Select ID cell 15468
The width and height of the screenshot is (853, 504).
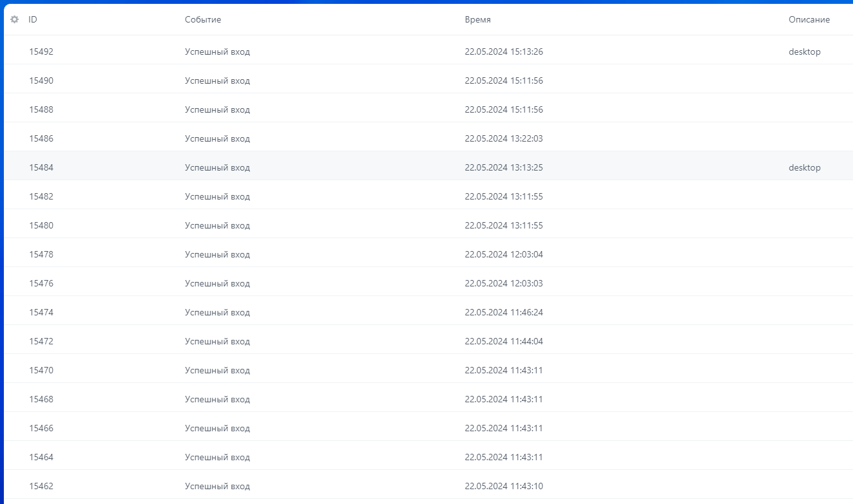coord(41,399)
